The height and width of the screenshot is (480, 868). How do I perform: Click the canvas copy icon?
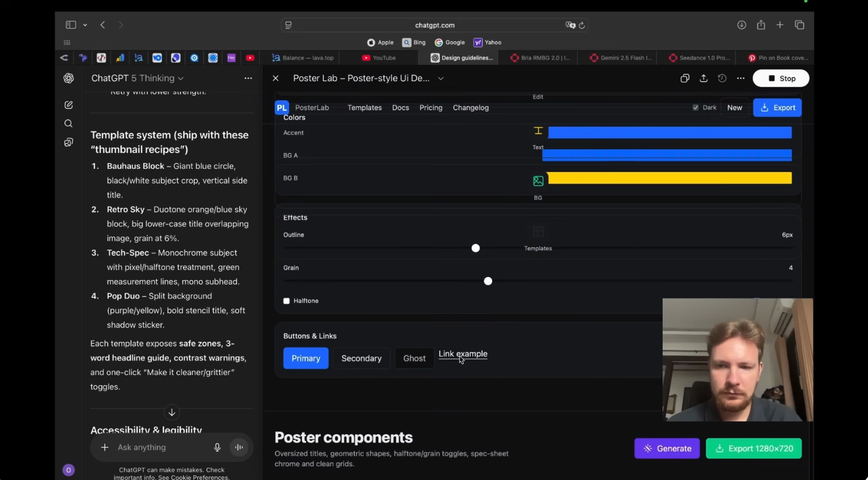(x=685, y=78)
